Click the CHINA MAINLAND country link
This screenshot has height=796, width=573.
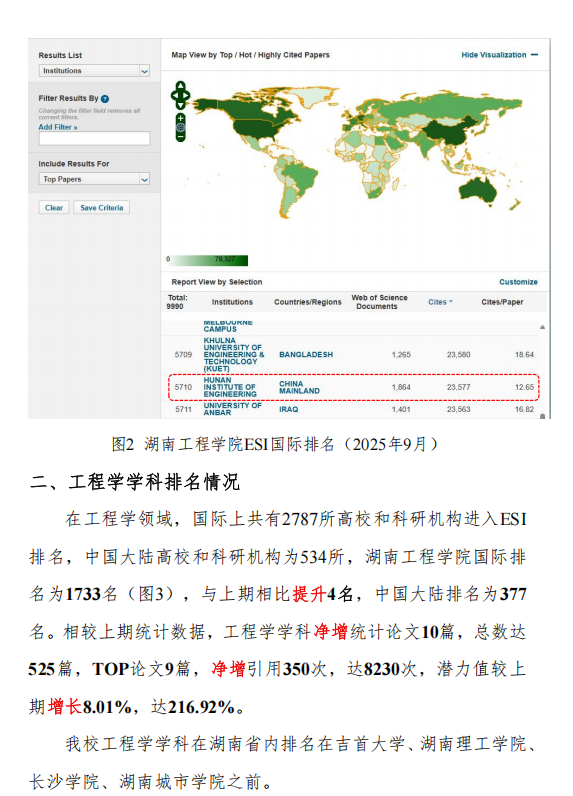(299, 387)
